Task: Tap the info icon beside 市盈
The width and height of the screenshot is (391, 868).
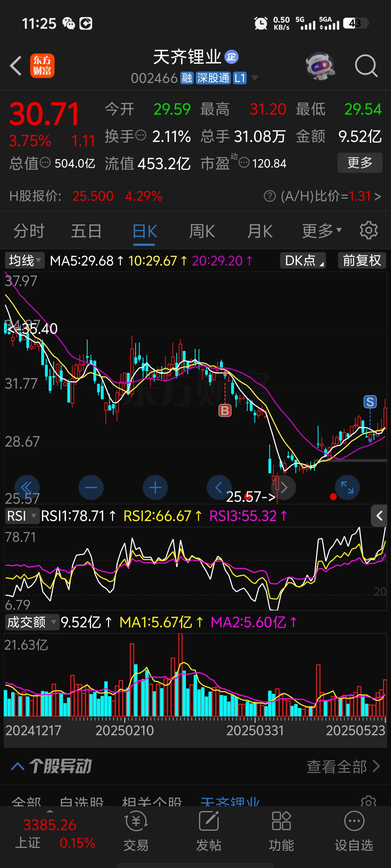Action: coord(244,163)
